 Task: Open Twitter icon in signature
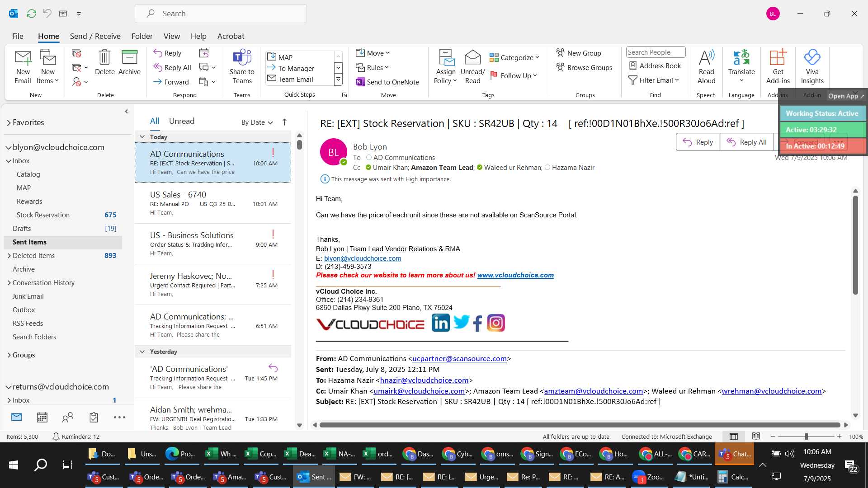pos(462,323)
